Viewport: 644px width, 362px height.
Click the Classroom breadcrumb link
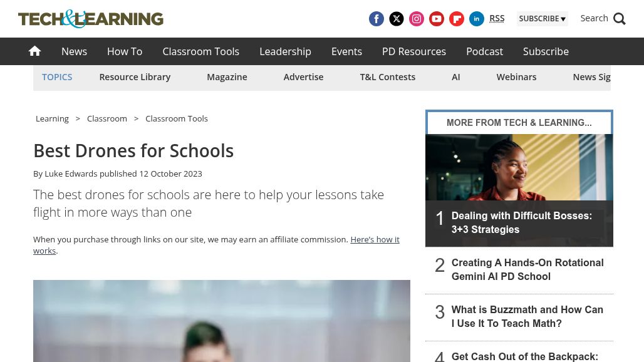pos(107,118)
